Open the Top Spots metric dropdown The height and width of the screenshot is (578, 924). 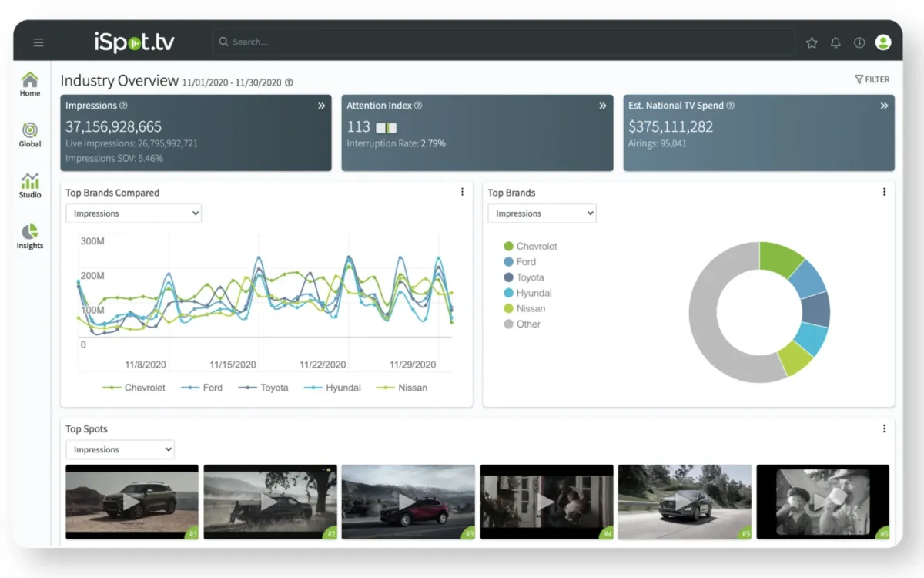[119, 449]
